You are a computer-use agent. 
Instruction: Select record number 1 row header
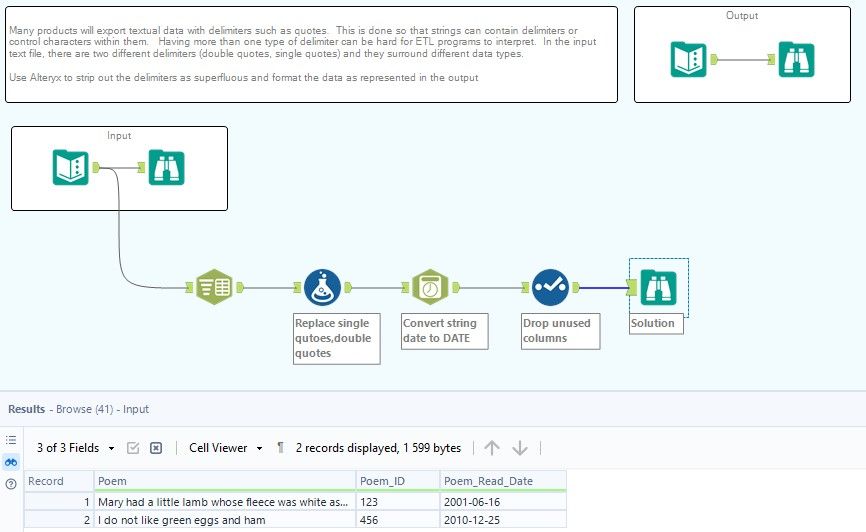tap(59, 502)
